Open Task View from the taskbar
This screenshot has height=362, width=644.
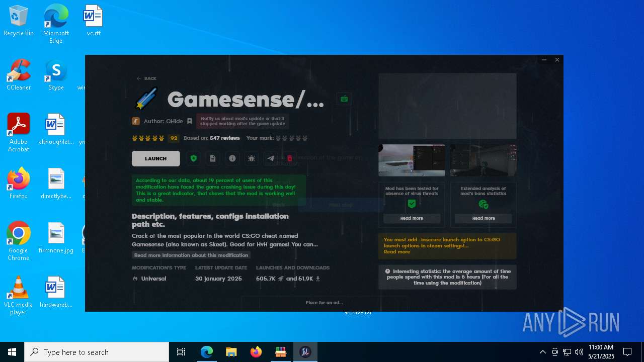181,352
